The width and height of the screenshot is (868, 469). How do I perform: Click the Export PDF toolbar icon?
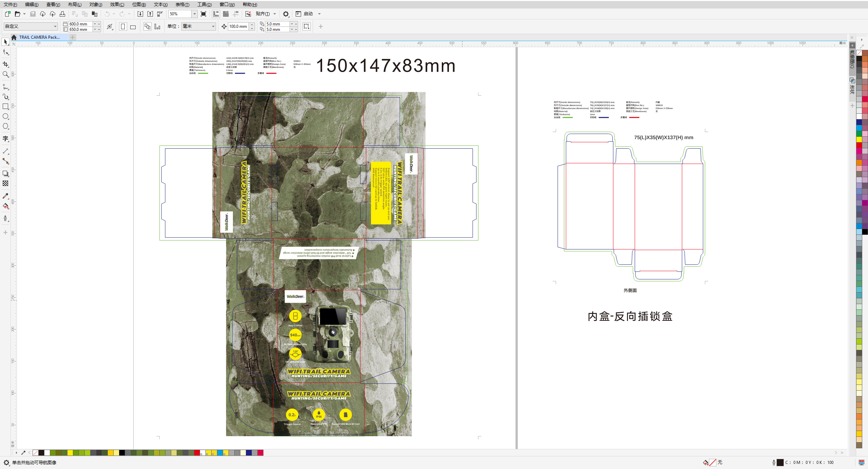159,14
